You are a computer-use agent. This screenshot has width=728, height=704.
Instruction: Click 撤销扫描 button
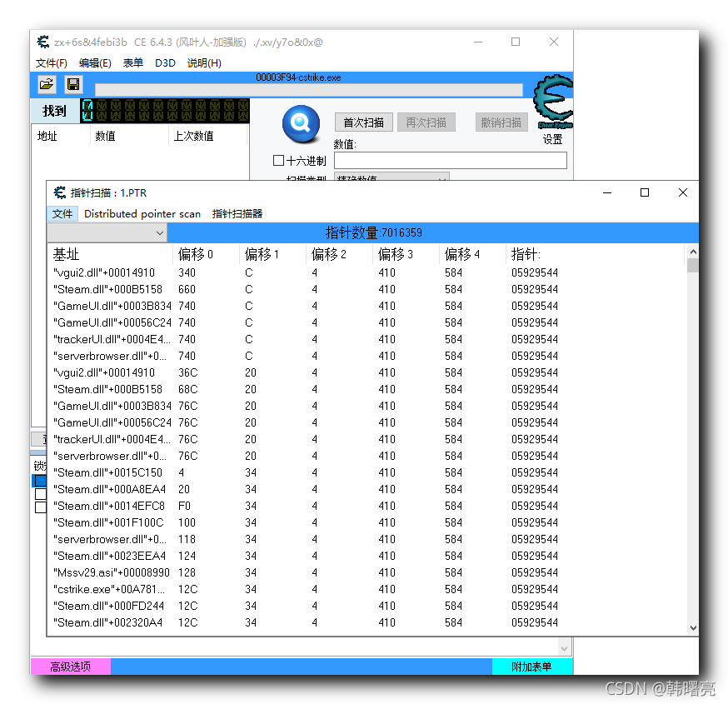tap(501, 122)
